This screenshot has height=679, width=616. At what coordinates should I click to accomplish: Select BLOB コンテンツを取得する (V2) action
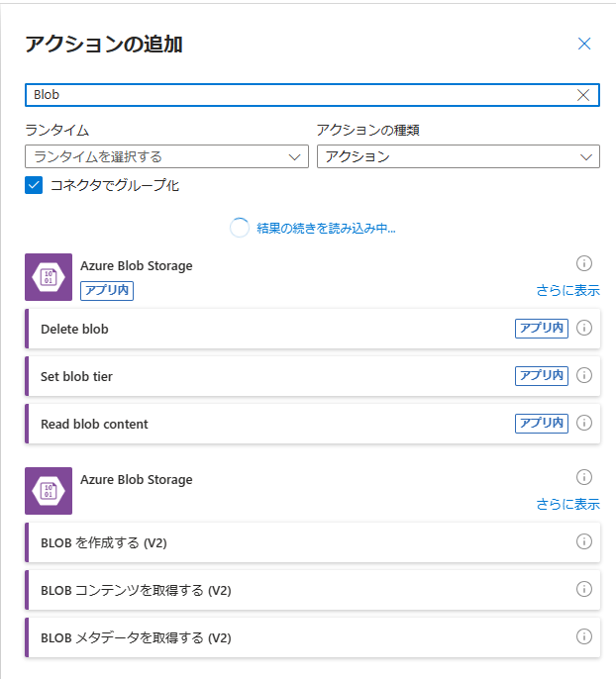coord(312,590)
